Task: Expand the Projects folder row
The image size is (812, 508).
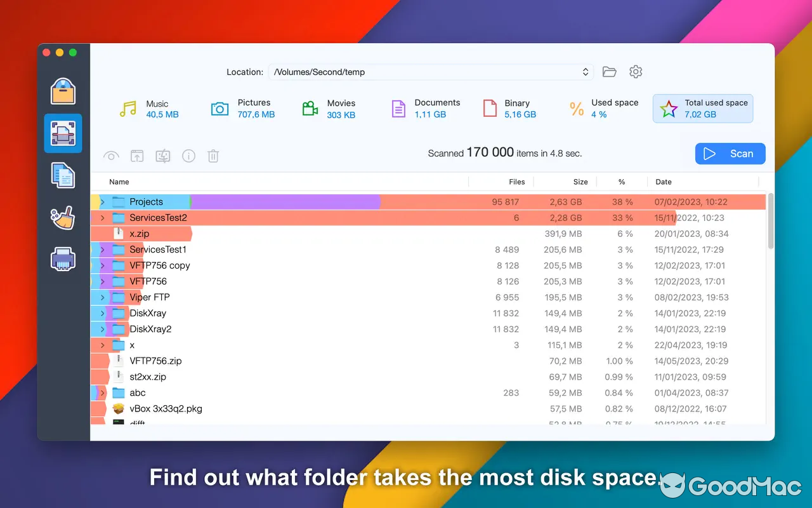Action: tap(101, 201)
